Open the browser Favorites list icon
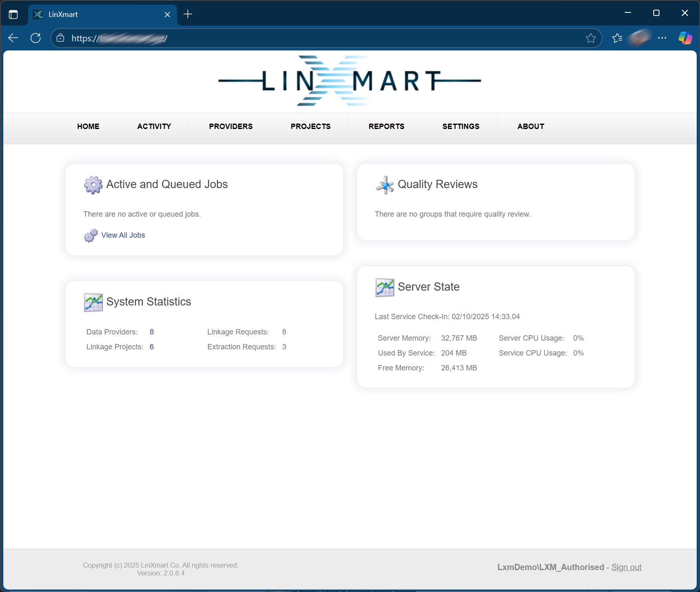This screenshot has height=592, width=700. click(x=617, y=38)
